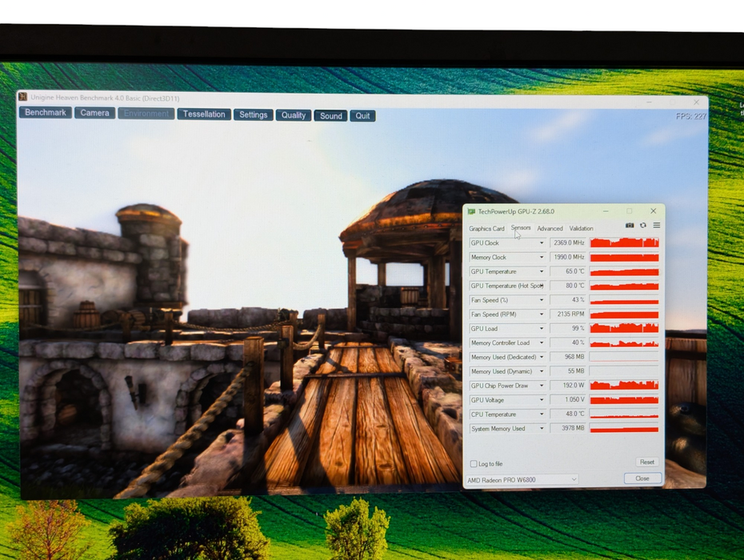Close GPU-Z with the title bar X
The image size is (744, 560).
[653, 211]
